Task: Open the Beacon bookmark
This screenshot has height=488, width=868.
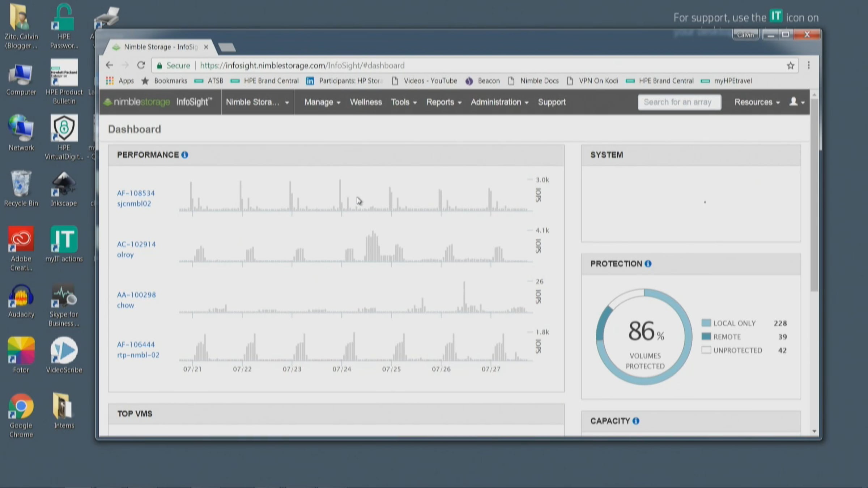Action: coord(482,81)
